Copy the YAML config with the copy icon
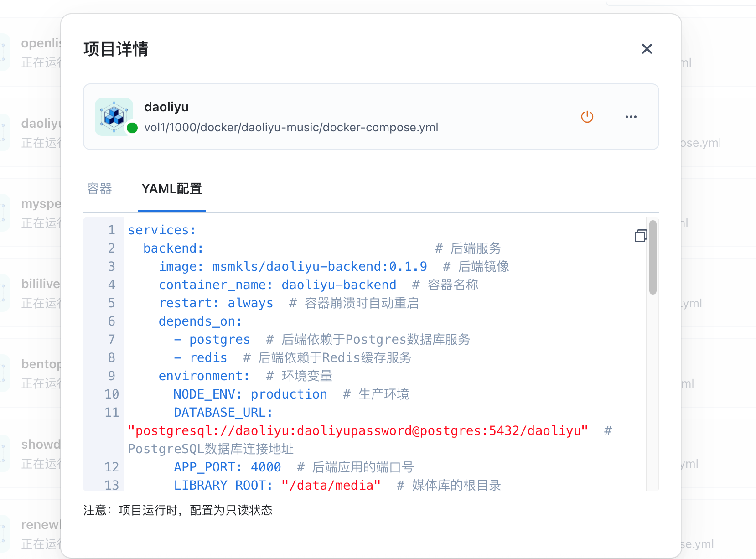 (641, 236)
